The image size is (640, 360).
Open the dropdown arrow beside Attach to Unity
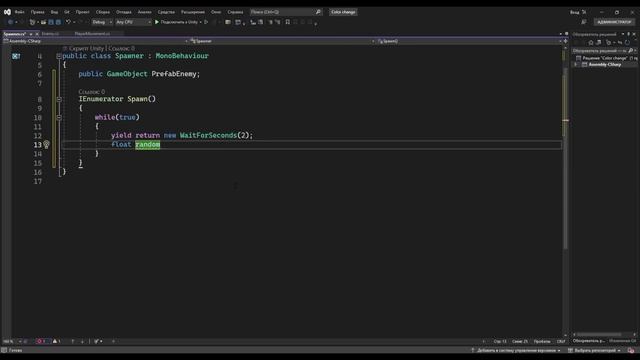click(x=201, y=22)
